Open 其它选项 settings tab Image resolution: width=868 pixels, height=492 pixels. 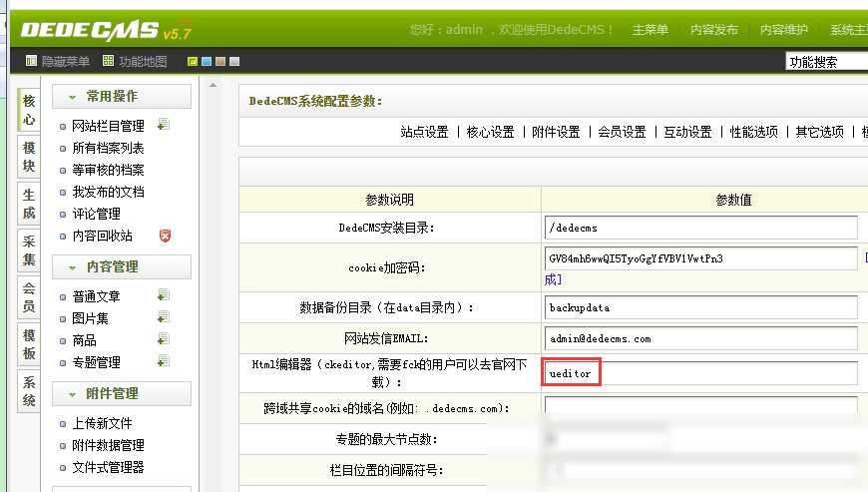tap(819, 132)
